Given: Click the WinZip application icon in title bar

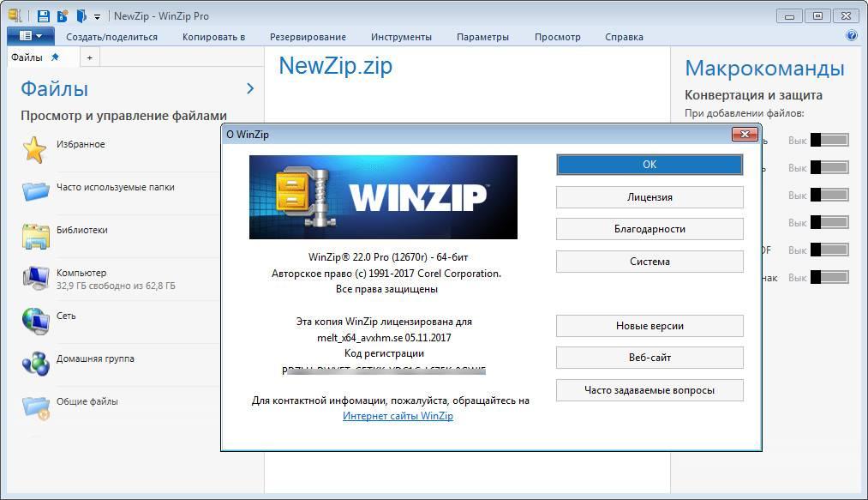Looking at the screenshot, I should tap(15, 15).
